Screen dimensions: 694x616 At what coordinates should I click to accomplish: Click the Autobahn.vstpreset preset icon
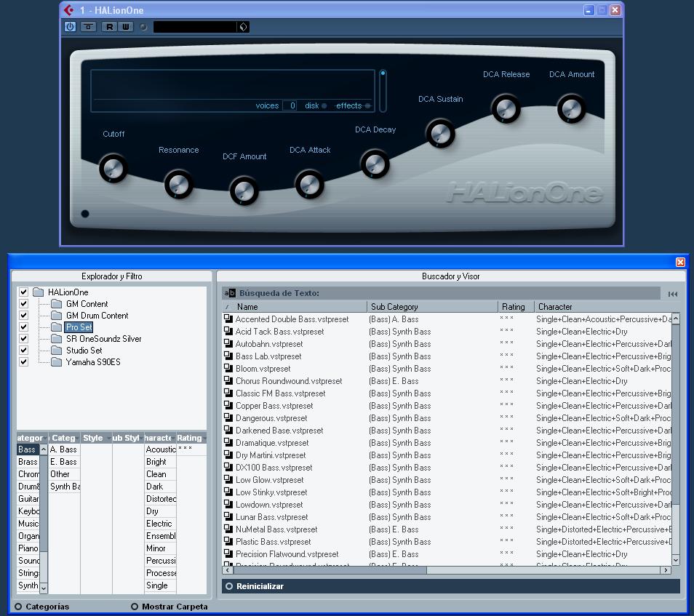coord(228,343)
